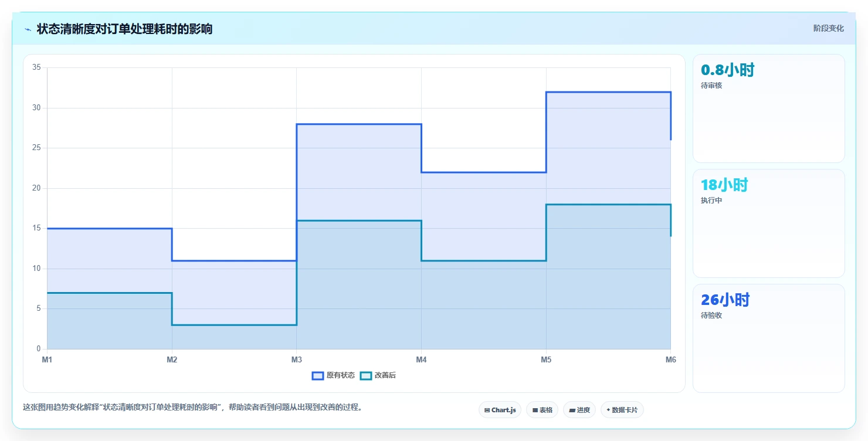Click the M6 x-axis label
Viewport: 868px width, 441px height.
click(x=670, y=359)
